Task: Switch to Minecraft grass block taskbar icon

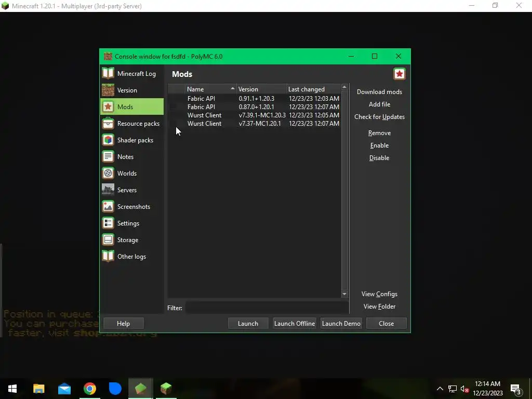Action: tap(166, 389)
